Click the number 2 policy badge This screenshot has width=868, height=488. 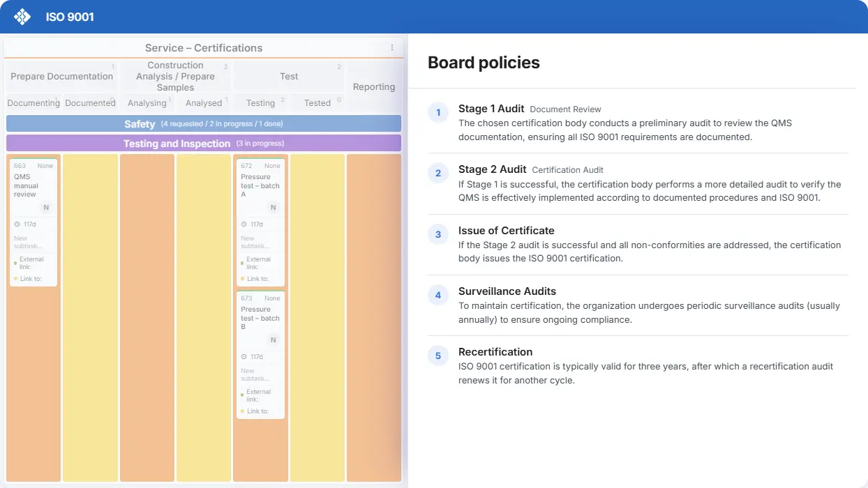click(438, 174)
